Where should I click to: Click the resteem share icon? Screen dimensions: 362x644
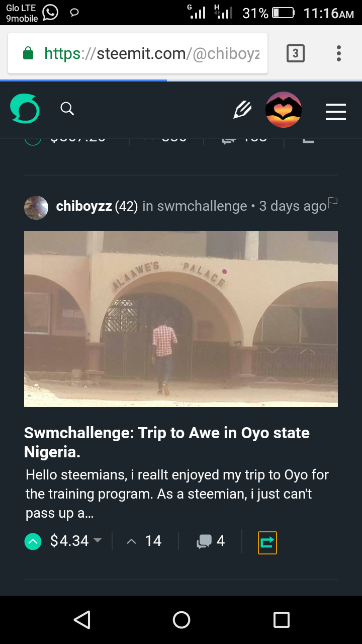click(267, 542)
